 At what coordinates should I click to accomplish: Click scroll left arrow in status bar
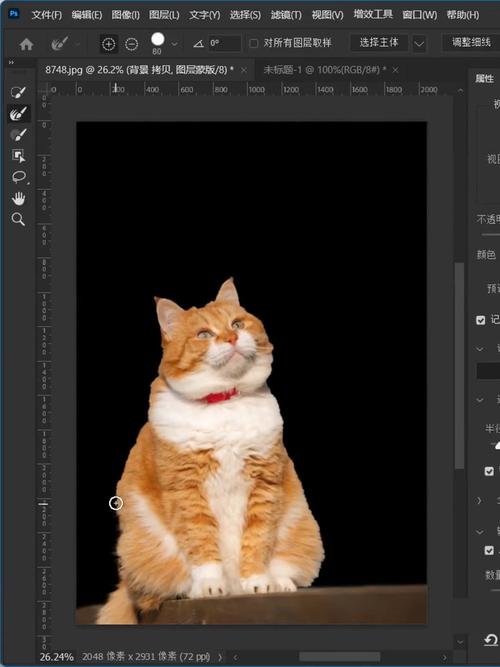tap(235, 657)
